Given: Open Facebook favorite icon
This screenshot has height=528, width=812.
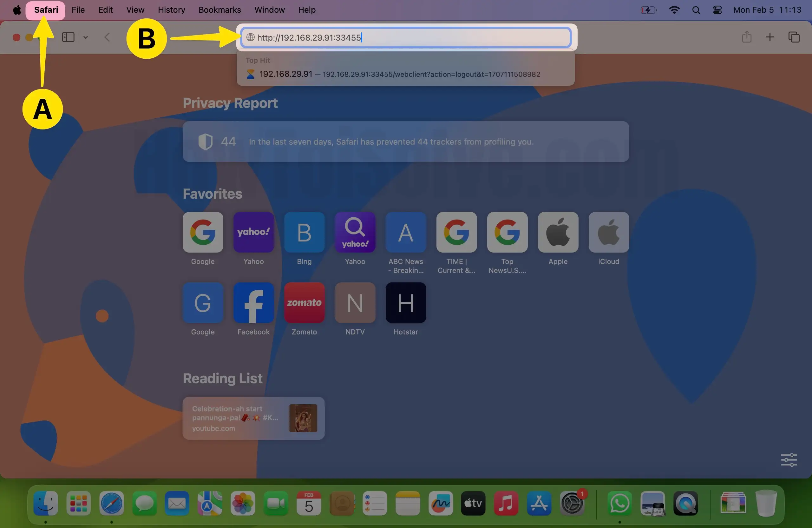Looking at the screenshot, I should click(x=253, y=302).
